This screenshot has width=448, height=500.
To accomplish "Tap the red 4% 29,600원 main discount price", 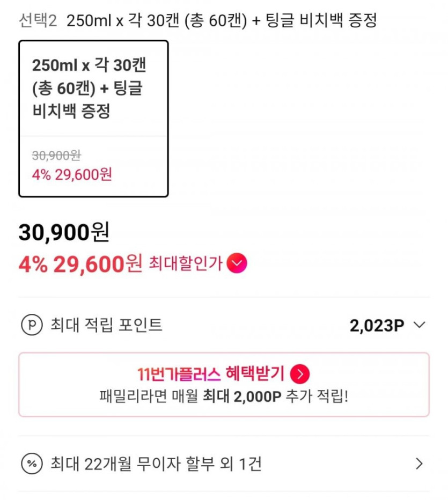I will (80, 263).
